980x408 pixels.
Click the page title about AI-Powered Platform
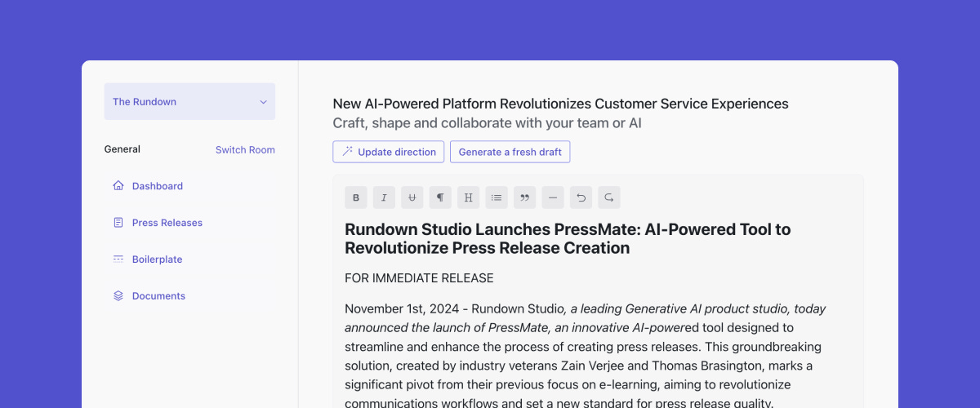(560, 104)
